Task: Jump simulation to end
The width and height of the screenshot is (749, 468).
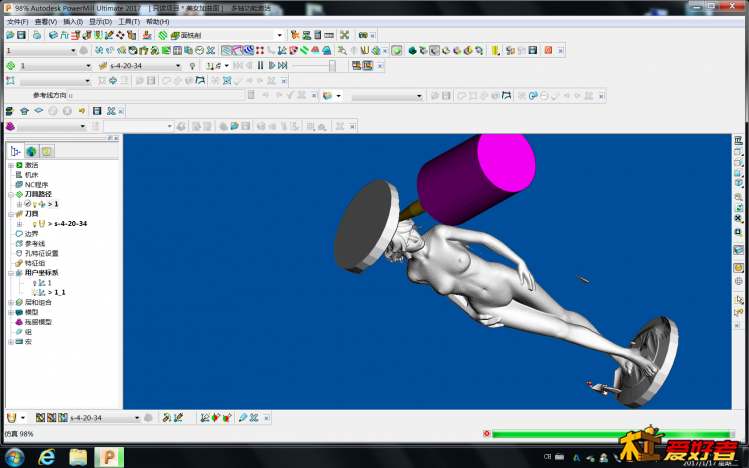Action: coord(283,65)
